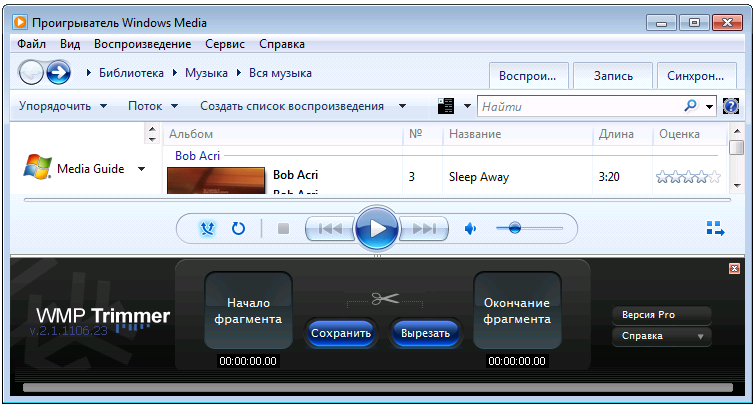Open help via question mark icon
Screen dimensions: 756x407
[731, 106]
